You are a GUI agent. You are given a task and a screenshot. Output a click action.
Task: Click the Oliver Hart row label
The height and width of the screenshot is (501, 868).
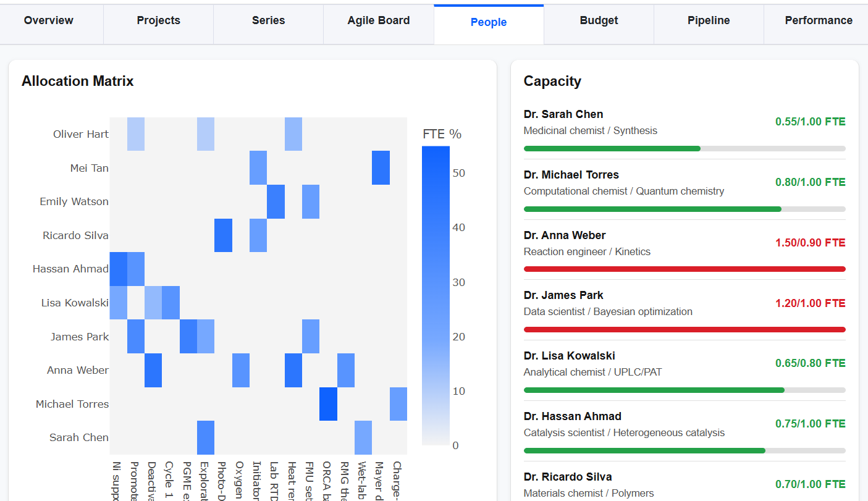[81, 134]
